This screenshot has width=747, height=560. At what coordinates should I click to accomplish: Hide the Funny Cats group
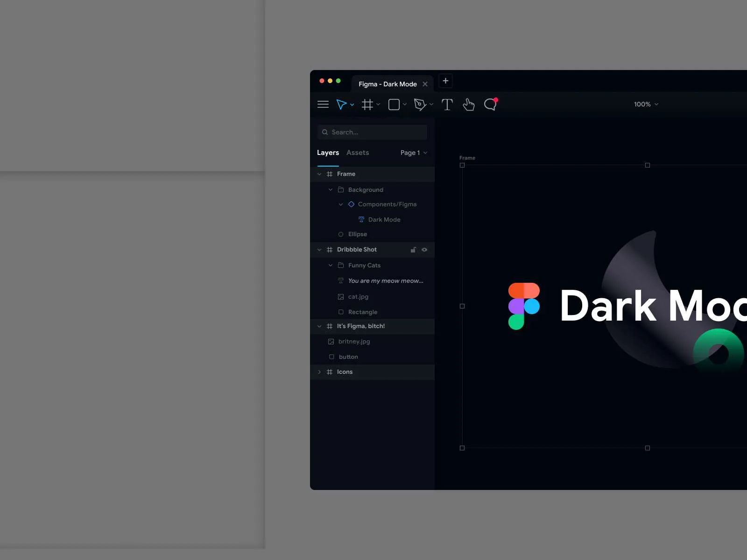pyautogui.click(x=424, y=265)
